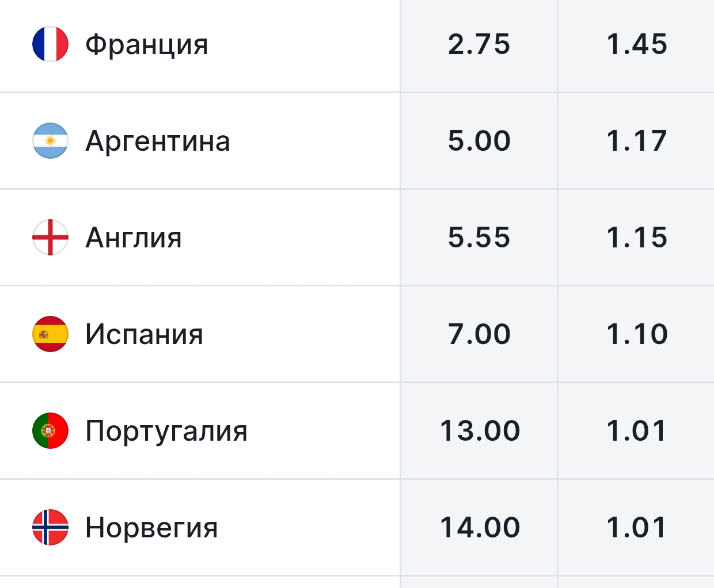This screenshot has width=714, height=588.
Task: Pick the 1.17 odds for Аргентина
Action: (636, 141)
